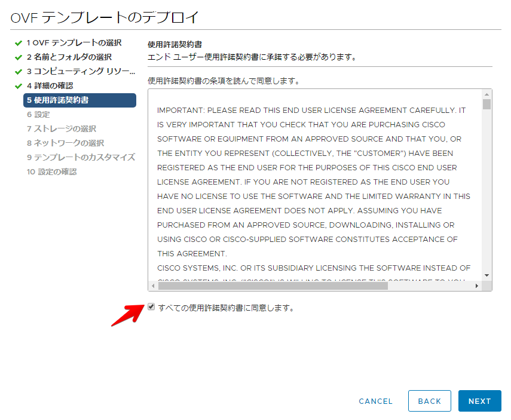Click the horizontal scroll-right arrow
The image size is (511, 420).
477,286
